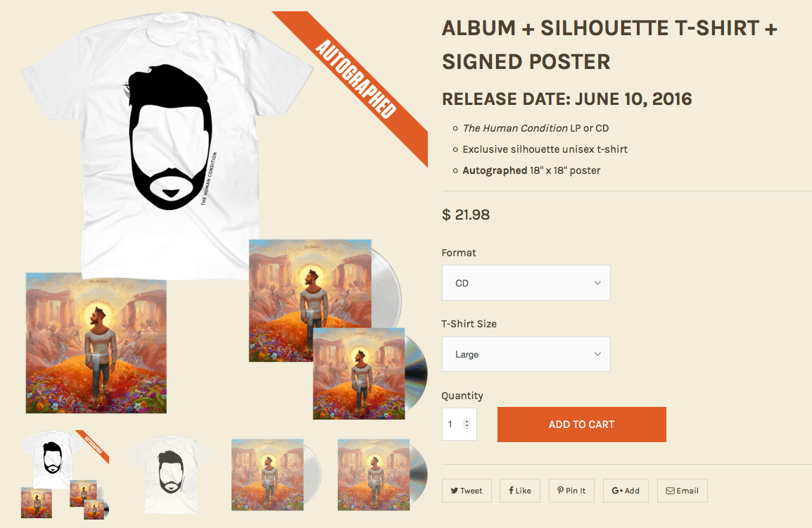Screen dimensions: 812x528
Task: Click the Google Plus icon on Add
Action: click(x=617, y=491)
